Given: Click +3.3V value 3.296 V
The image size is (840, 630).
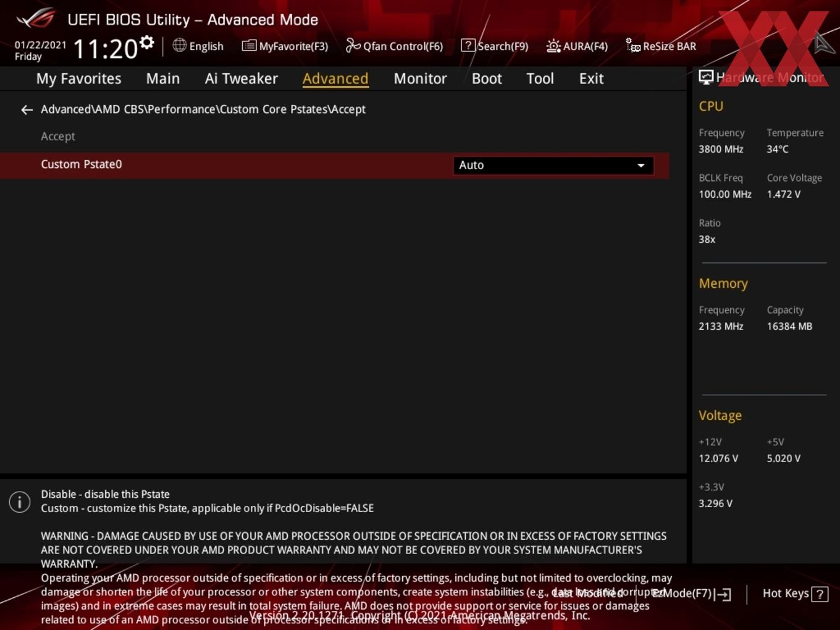Looking at the screenshot, I should (x=715, y=504).
